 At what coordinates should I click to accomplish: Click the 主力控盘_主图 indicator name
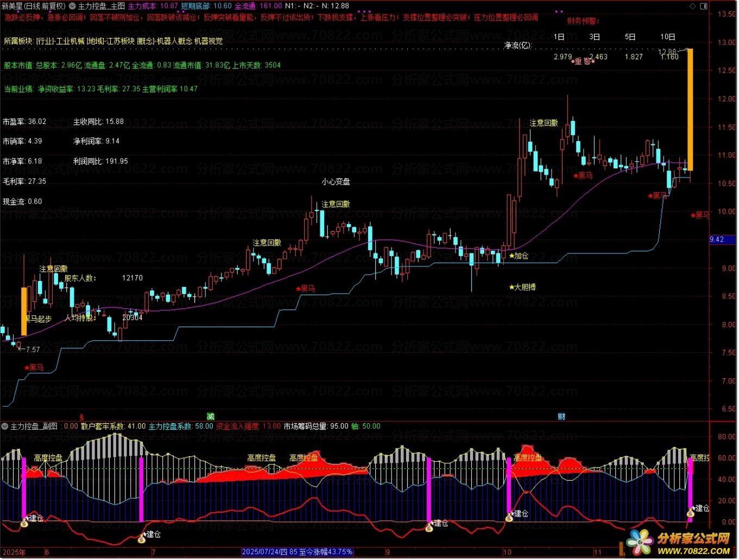tap(102, 6)
